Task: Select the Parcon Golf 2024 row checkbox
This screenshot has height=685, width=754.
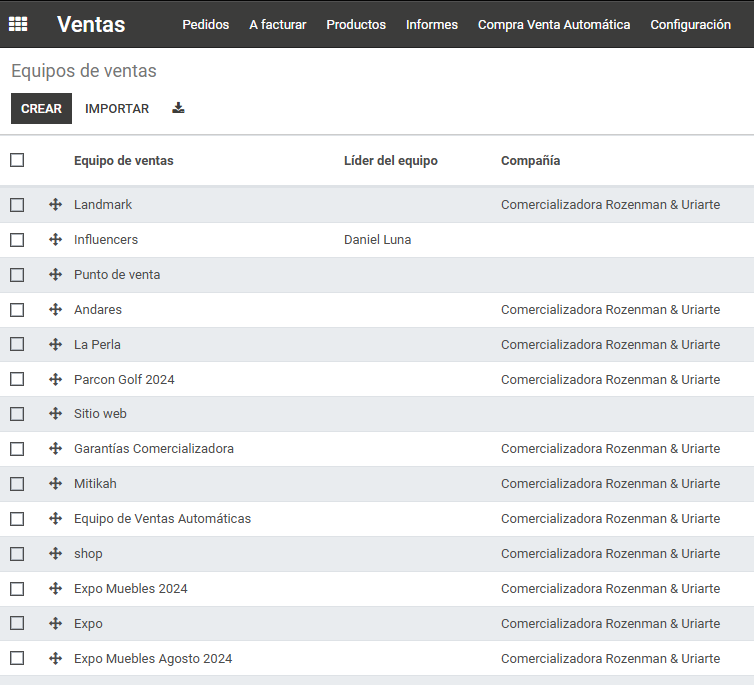Action: [x=17, y=379]
